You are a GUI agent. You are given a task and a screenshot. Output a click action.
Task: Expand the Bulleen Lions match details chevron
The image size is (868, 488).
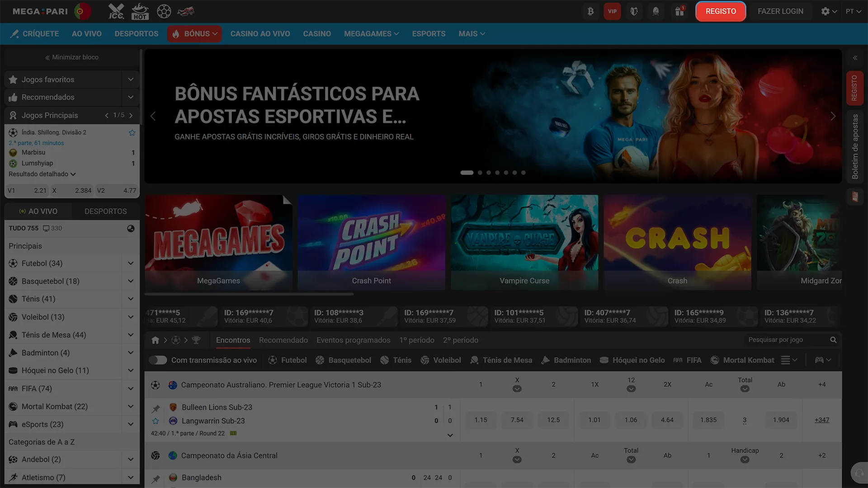[x=450, y=435]
